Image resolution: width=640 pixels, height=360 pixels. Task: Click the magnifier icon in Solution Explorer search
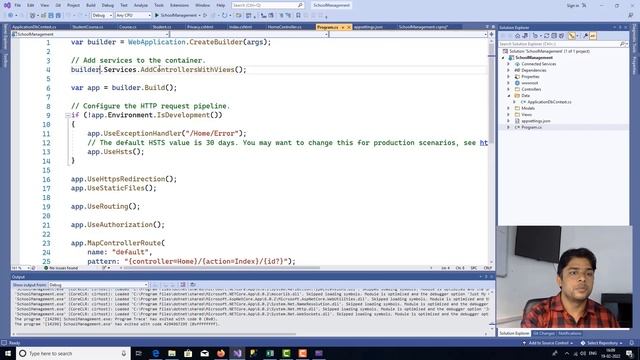(x=622, y=44)
